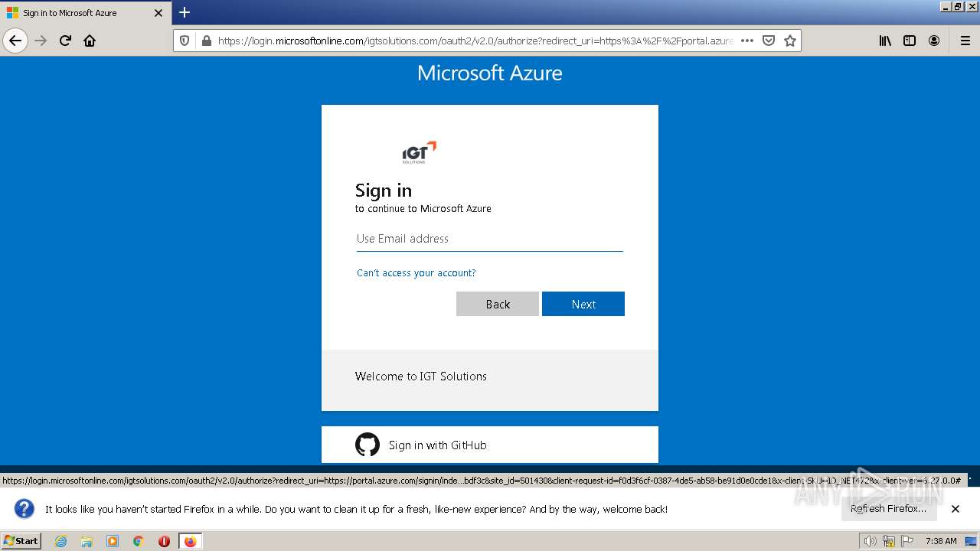Open Opera browser from taskbar
This screenshot has height=551, width=980.
164,541
